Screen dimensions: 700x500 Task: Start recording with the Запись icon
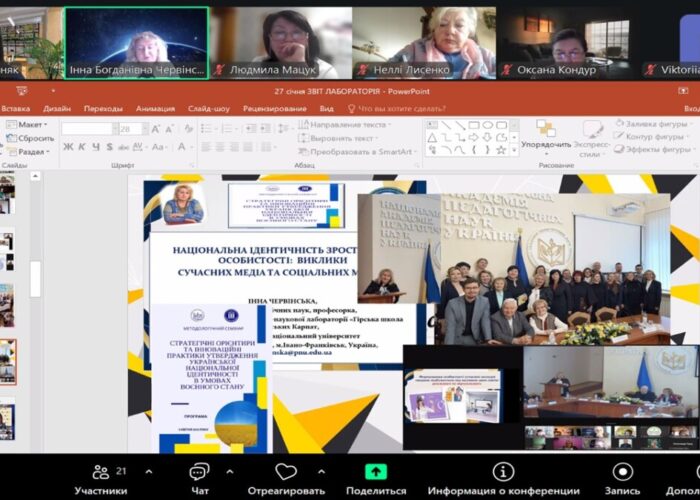click(623, 472)
